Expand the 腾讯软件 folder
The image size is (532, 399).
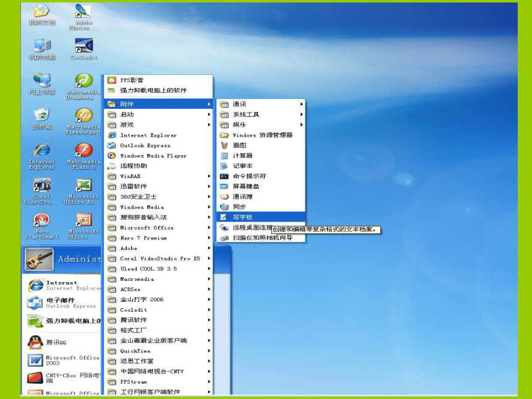pyautogui.click(x=158, y=320)
